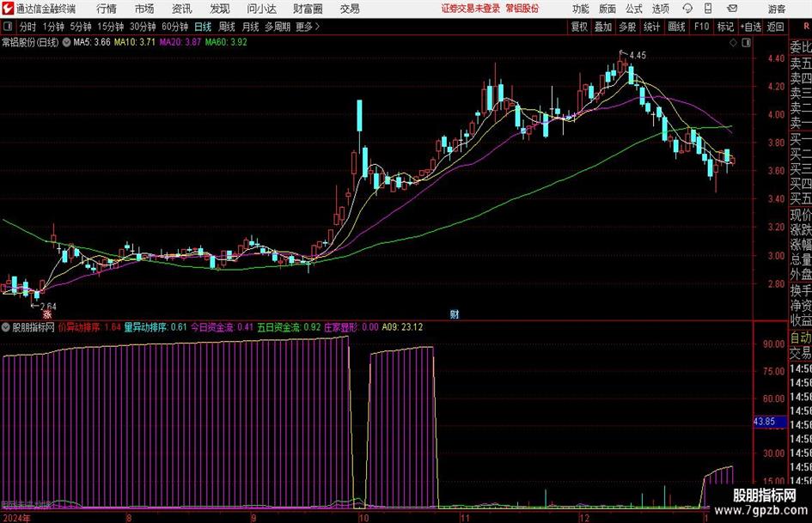Expand the indicator dropdown beside 常铝股份(日线)
Screen dimensions: 812x523
tap(66, 42)
